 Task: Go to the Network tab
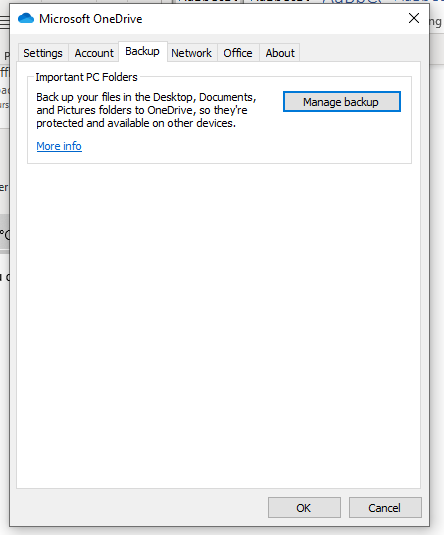coord(192,53)
